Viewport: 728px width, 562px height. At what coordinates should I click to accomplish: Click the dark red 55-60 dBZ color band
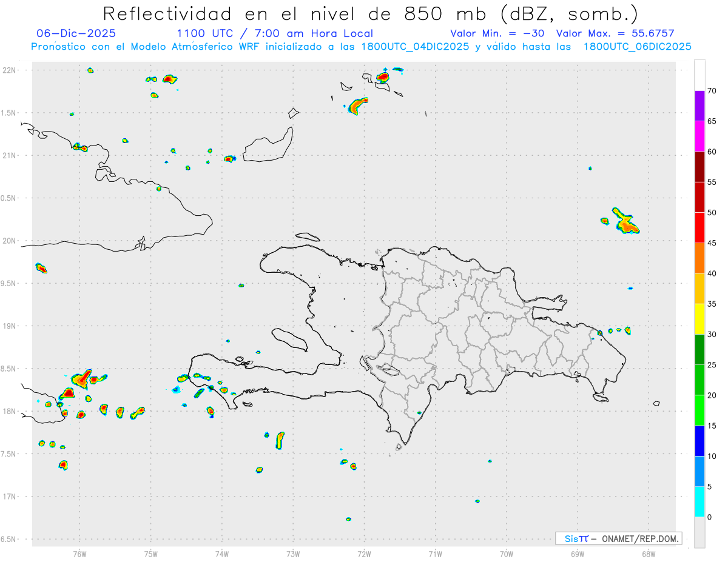click(699, 167)
